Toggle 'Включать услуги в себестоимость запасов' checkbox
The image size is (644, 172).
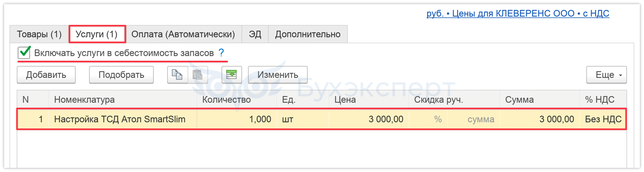tap(24, 53)
